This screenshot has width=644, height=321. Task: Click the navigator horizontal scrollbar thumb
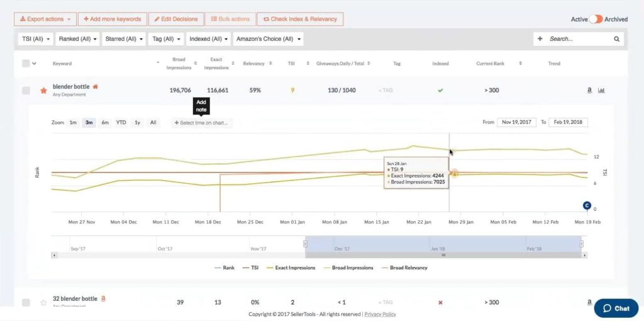[x=443, y=256]
